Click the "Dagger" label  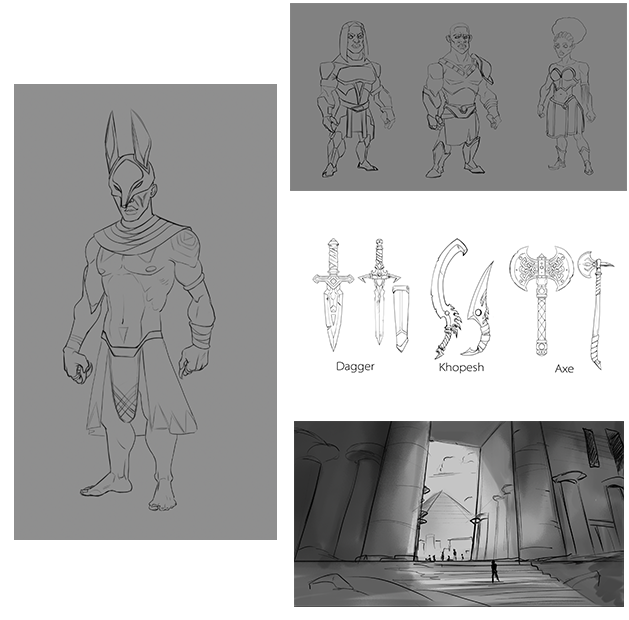pyautogui.click(x=355, y=367)
